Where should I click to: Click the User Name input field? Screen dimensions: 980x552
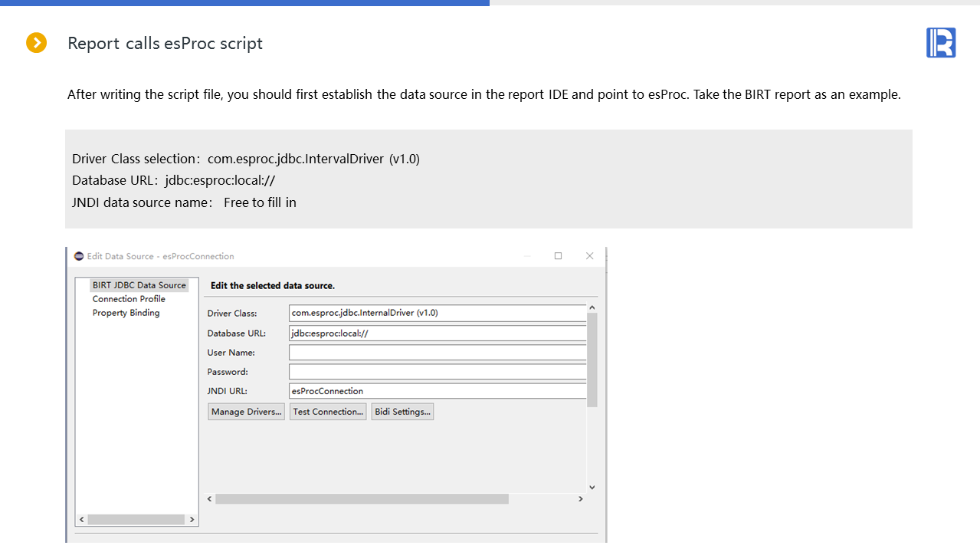437,353
